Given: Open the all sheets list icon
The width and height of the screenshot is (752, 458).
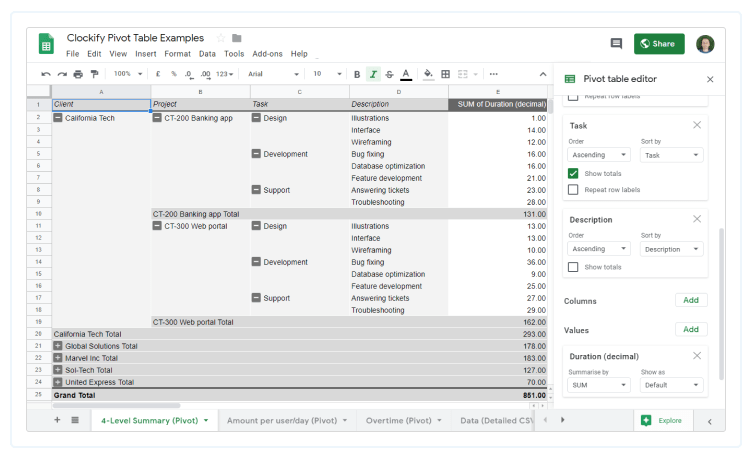Looking at the screenshot, I should point(75,420).
